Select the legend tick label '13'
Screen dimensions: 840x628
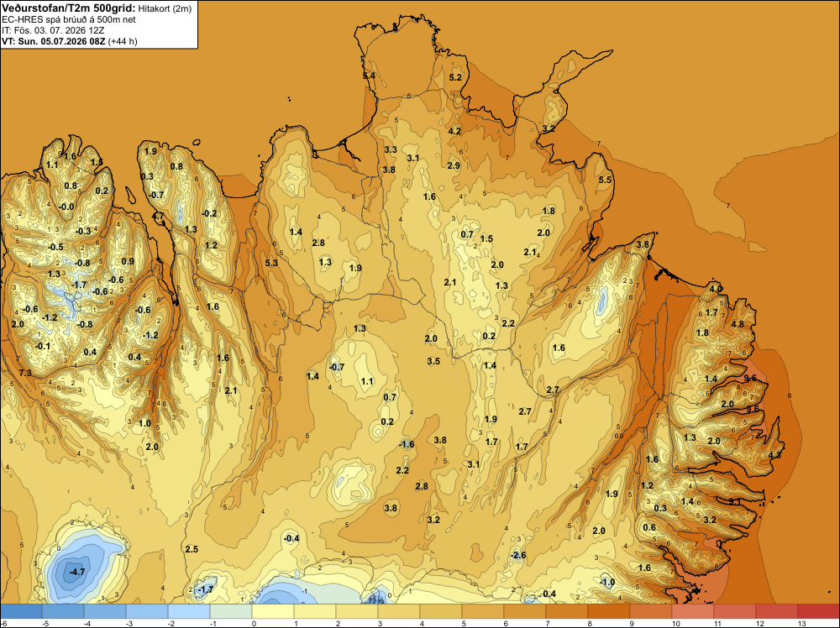point(802,623)
